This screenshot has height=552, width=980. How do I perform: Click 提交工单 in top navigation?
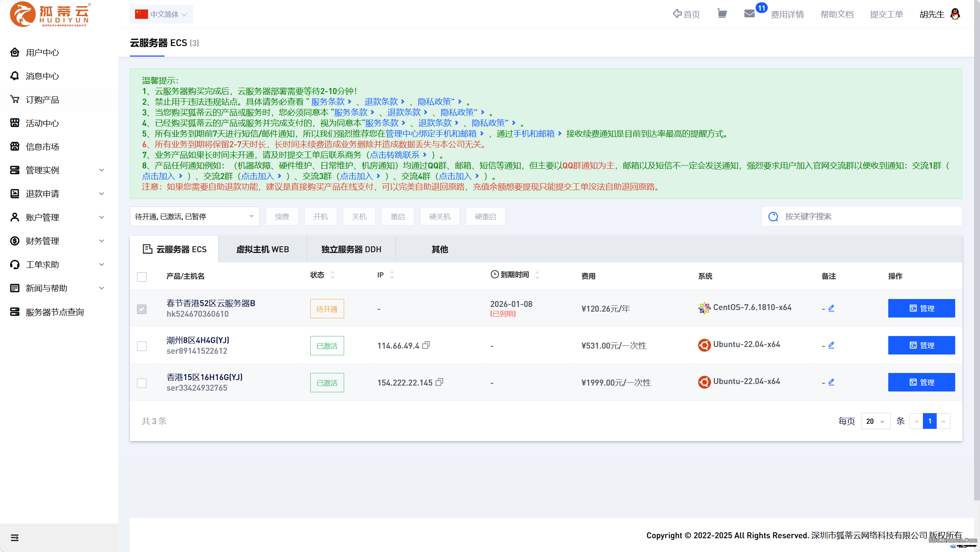[x=886, y=15]
